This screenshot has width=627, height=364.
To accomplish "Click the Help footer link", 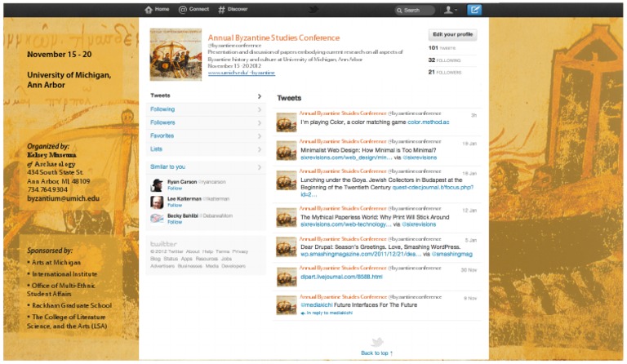I will tap(207, 251).
